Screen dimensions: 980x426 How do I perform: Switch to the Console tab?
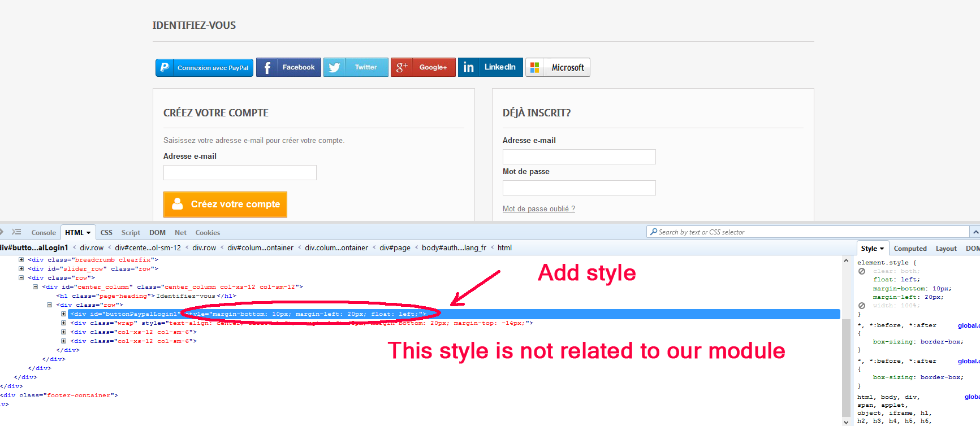point(44,233)
